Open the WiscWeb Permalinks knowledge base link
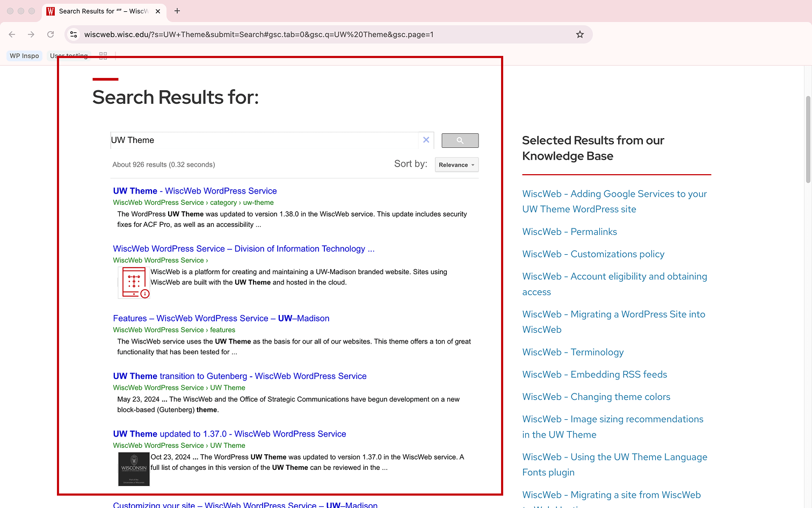812x508 pixels. (x=569, y=232)
